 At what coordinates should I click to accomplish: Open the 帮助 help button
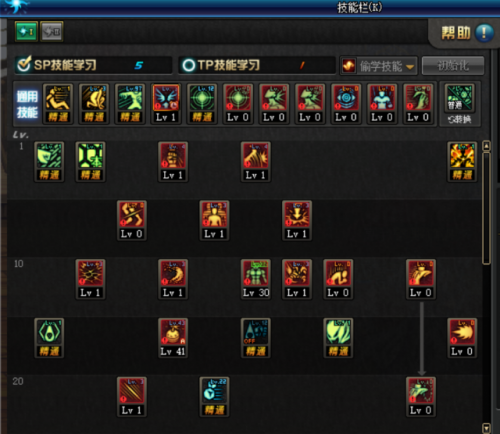click(467, 33)
